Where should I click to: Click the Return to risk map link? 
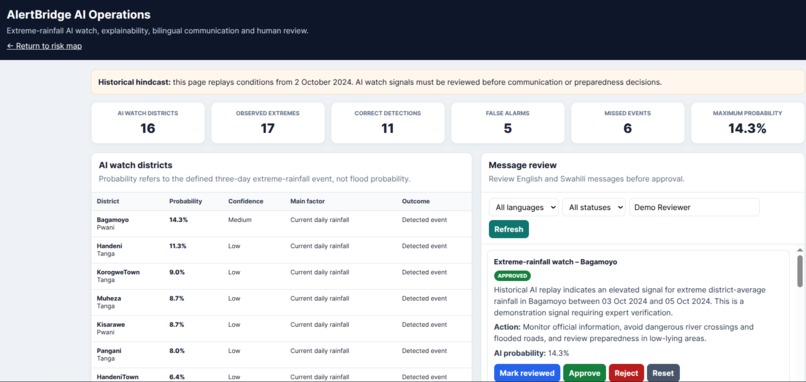44,46
